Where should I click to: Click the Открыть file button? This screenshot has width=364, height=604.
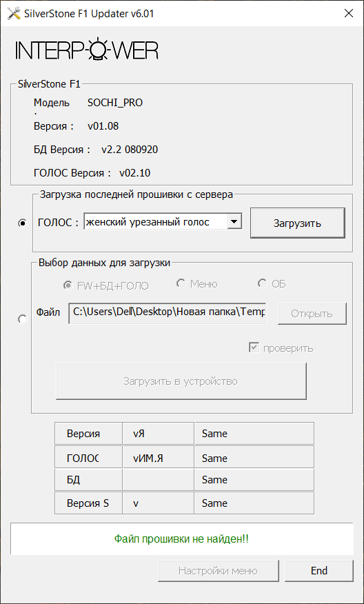[x=312, y=314]
